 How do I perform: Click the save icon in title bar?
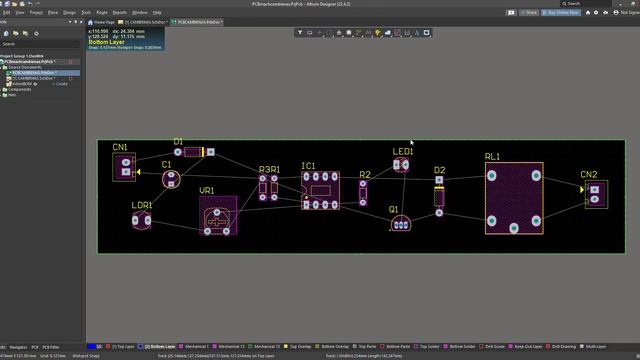point(7,4)
